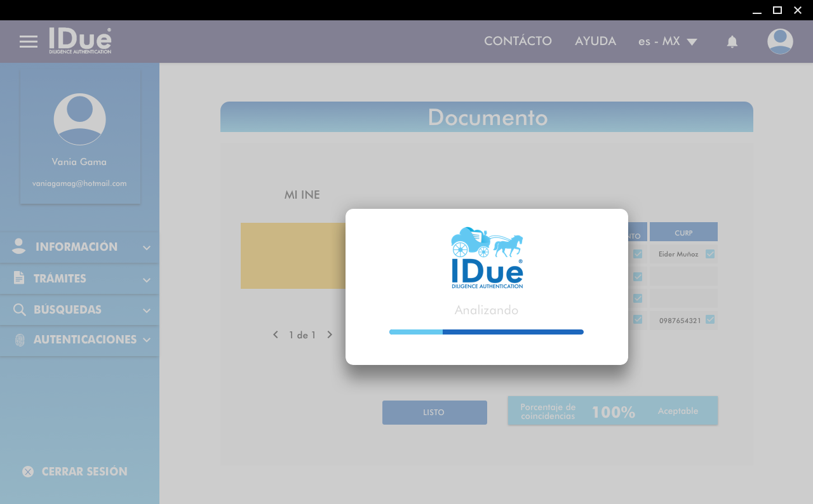
Task: Uncheck the checkbox next to Eider Muñoz
Action: click(710, 254)
